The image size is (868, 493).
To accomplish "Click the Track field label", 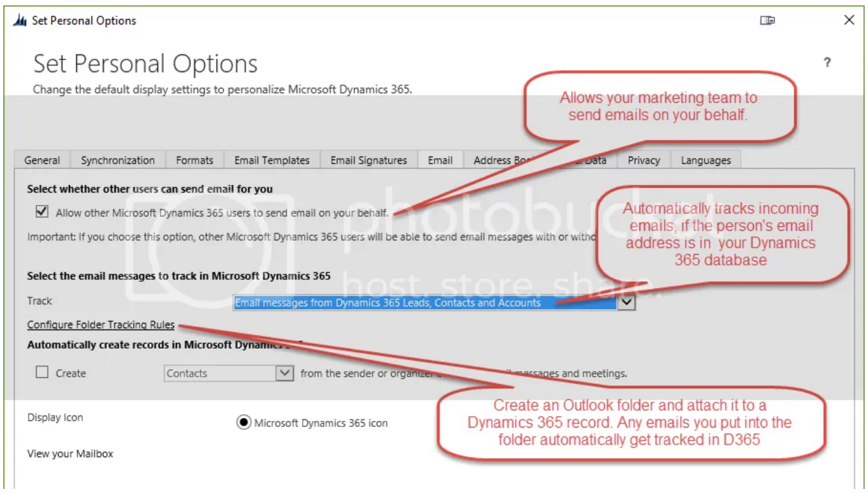I will 39,301.
